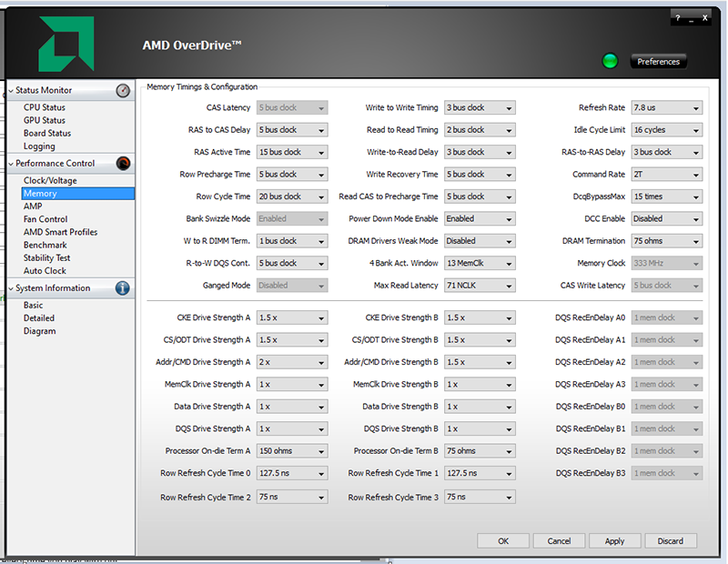
Task: Open R-to-W DQS Cont. dropdown
Action: click(x=292, y=263)
